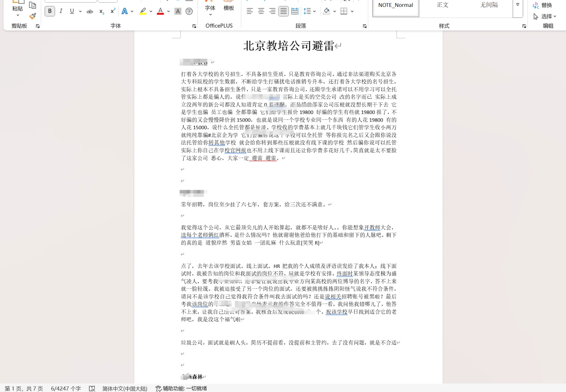Click the borders icon
Viewport: 566px width, 392px height.
click(344, 11)
